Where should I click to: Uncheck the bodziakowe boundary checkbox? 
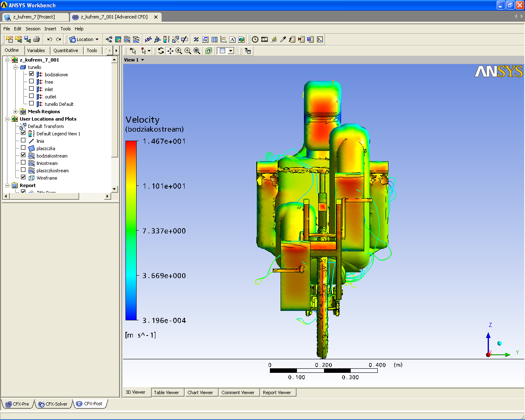point(32,74)
